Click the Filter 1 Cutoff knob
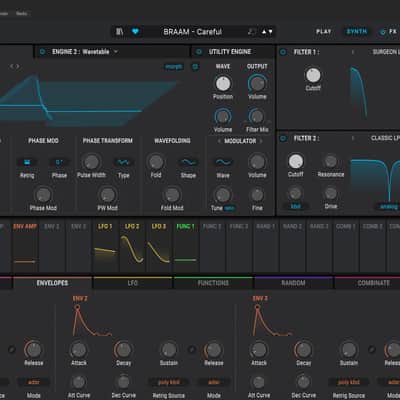The image size is (400, 400). 313,75
